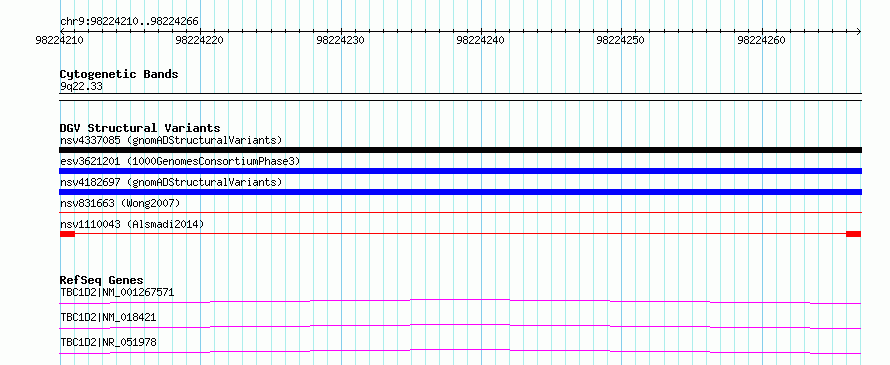The width and height of the screenshot is (890, 365).
Task: Select transcript TBC1D2|NM_018421
Action: [108, 318]
